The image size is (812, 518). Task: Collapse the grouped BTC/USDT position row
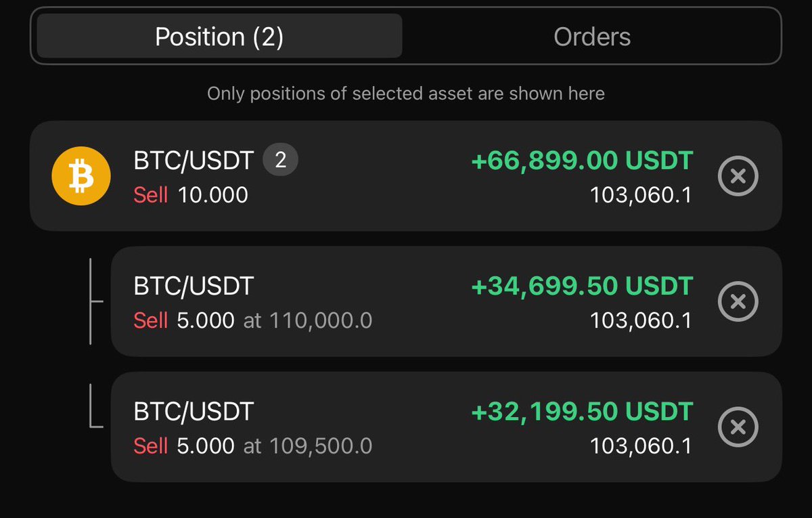click(x=406, y=176)
